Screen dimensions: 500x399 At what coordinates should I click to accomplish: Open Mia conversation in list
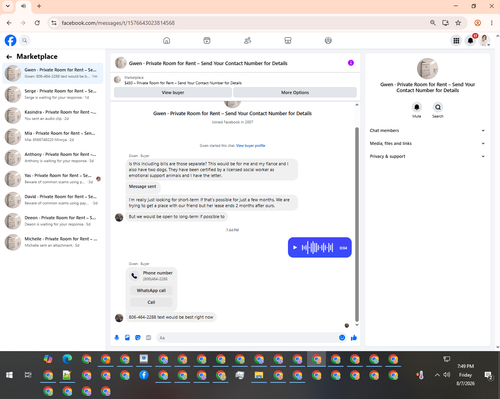(53, 136)
